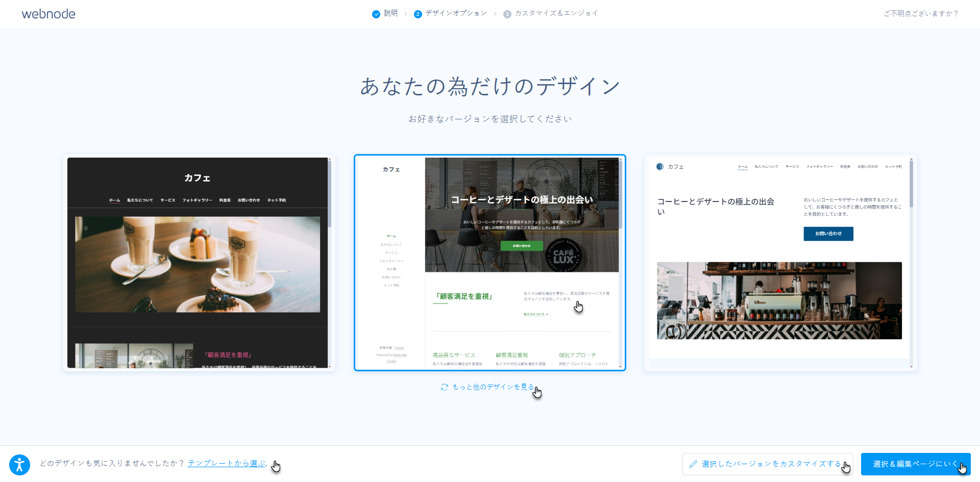Click the 選択したバージョンをカスタマイズする button
980x482 pixels.
[768, 464]
